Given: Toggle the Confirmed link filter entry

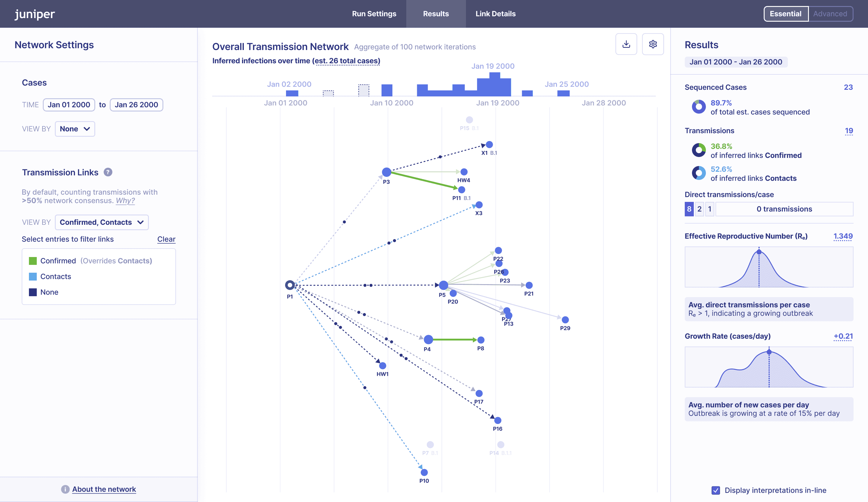Looking at the screenshot, I should click(91, 261).
